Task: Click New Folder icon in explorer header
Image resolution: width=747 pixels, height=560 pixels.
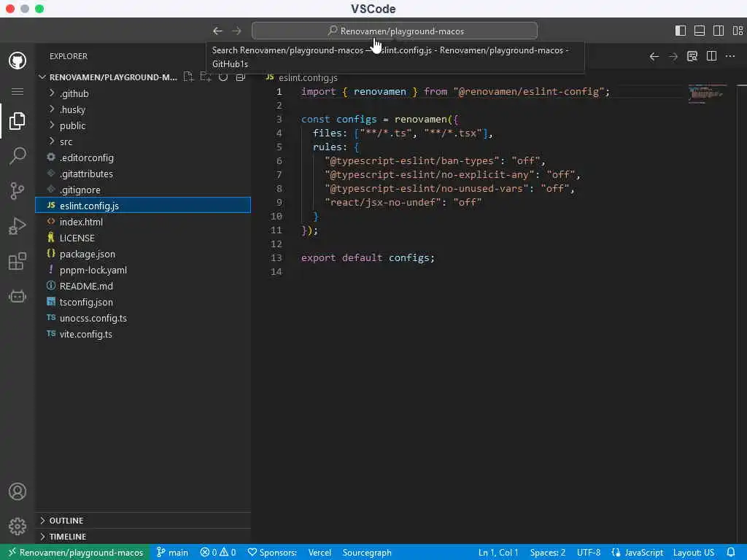Action: coord(206,77)
